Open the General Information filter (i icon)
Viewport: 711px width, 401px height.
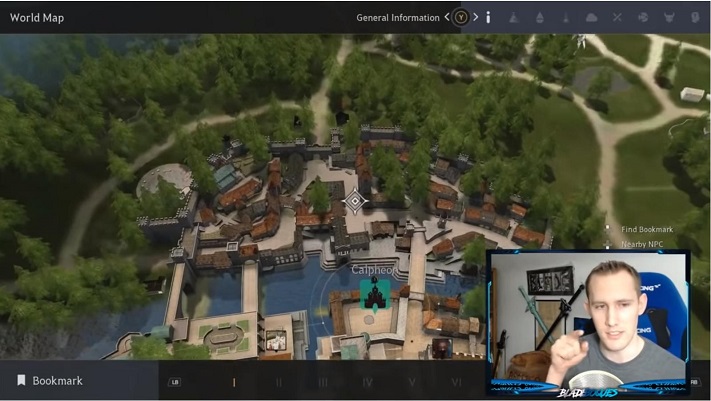[488, 18]
